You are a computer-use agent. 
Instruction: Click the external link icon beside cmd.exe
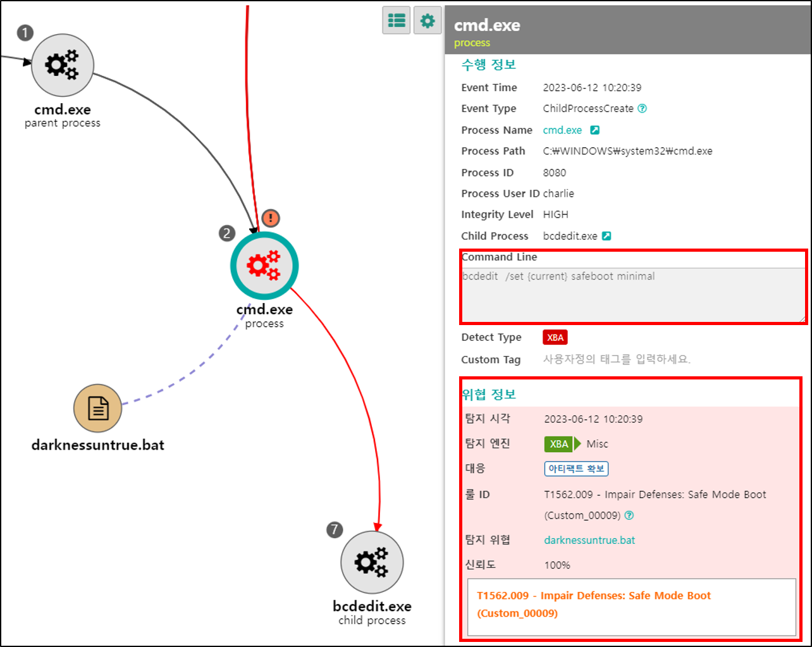click(x=594, y=130)
